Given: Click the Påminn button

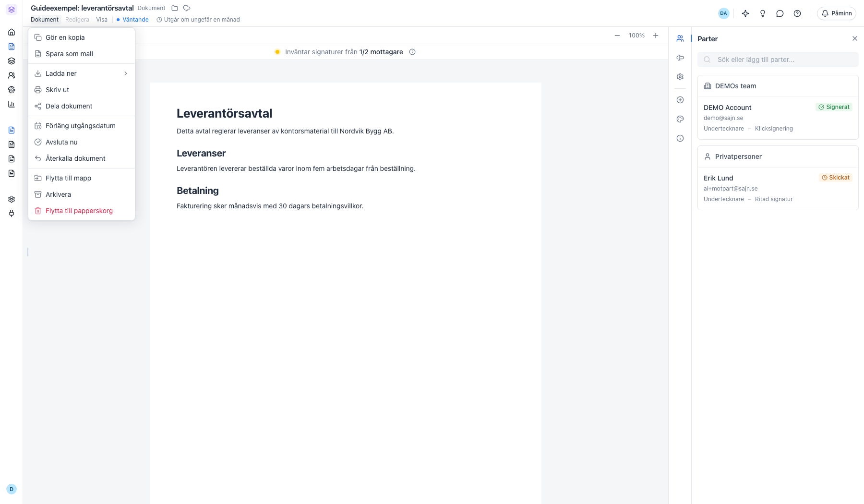Looking at the screenshot, I should point(837,13).
